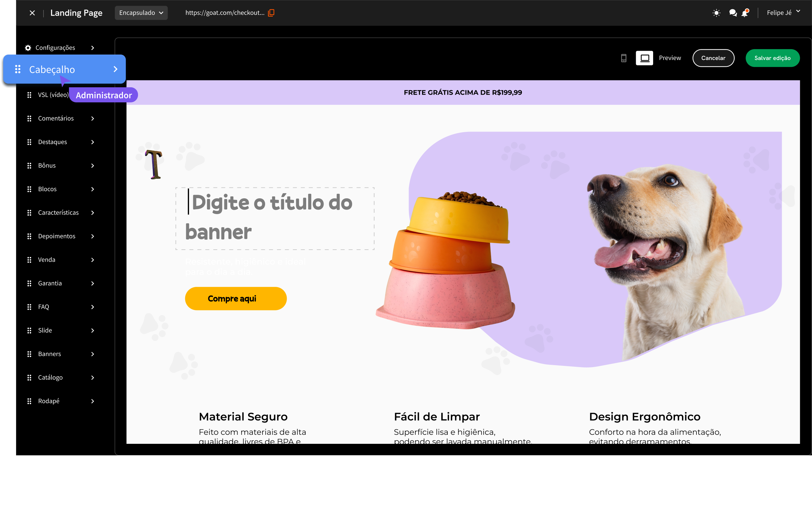
Task: Click the Cancelar button
Action: (x=713, y=58)
